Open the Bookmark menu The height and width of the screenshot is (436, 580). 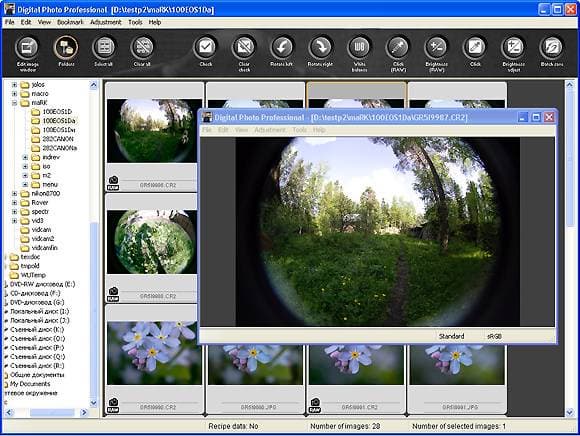point(70,22)
